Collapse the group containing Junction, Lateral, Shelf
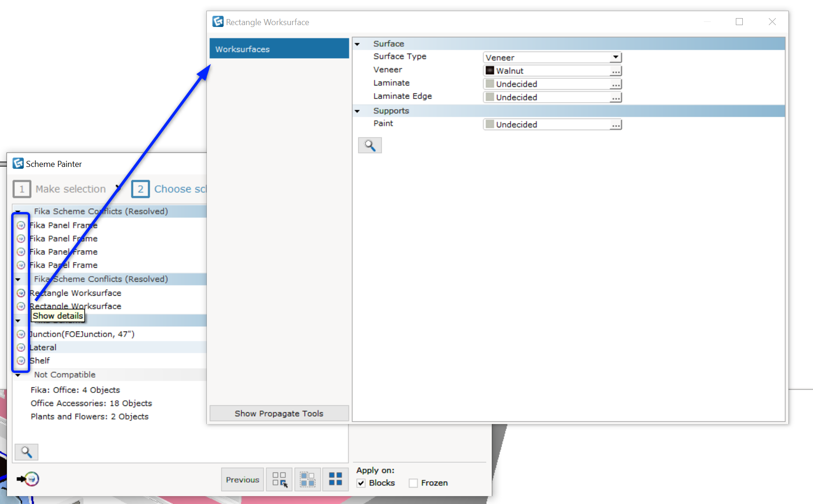 point(18,321)
